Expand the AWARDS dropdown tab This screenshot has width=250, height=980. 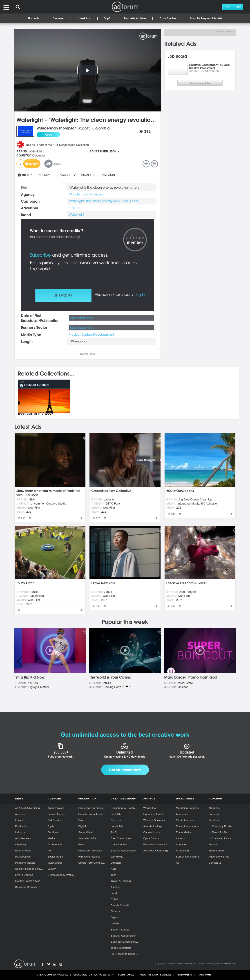68,175
